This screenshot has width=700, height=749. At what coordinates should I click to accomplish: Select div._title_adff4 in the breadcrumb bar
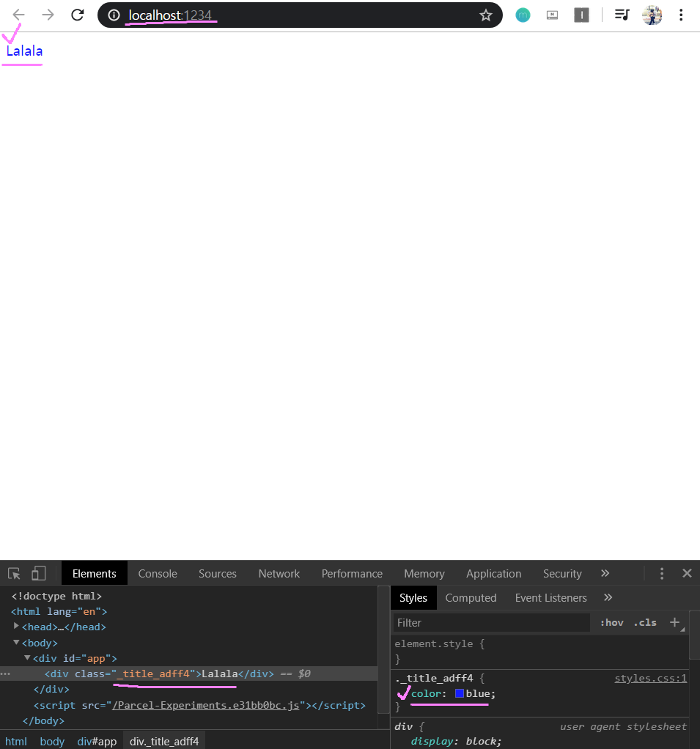[x=164, y=741]
